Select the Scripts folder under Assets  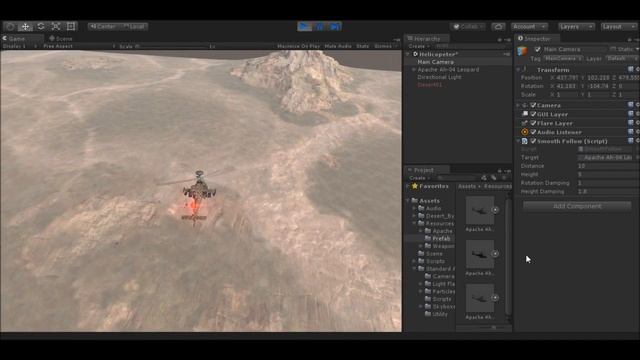click(x=431, y=261)
